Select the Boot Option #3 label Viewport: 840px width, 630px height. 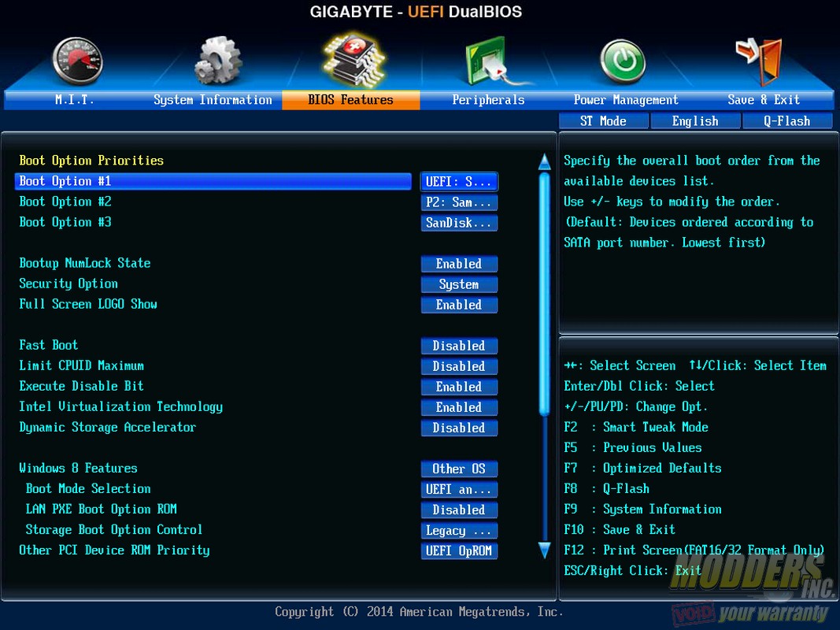(x=65, y=222)
